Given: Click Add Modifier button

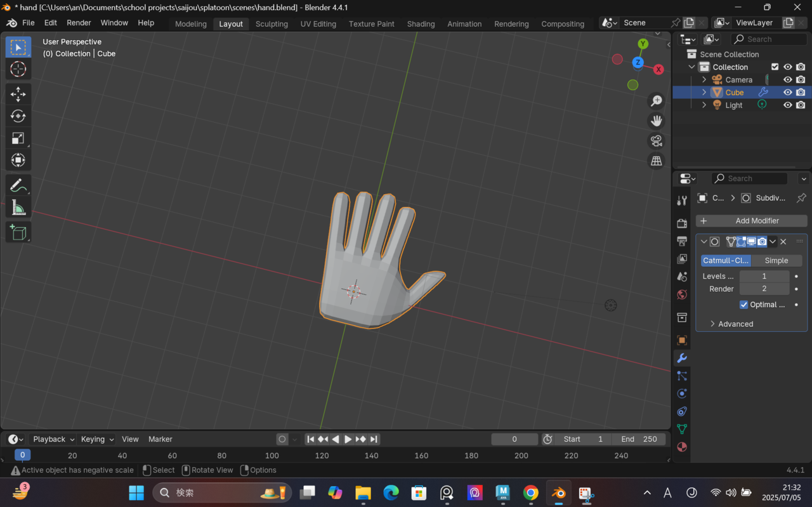Looking at the screenshot, I should click(752, 221).
